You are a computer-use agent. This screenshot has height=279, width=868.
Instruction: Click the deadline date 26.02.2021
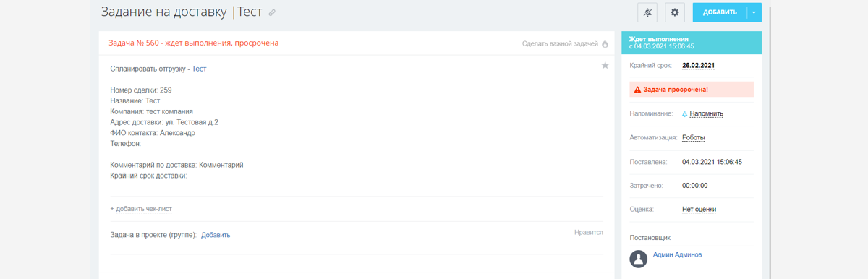click(x=698, y=66)
